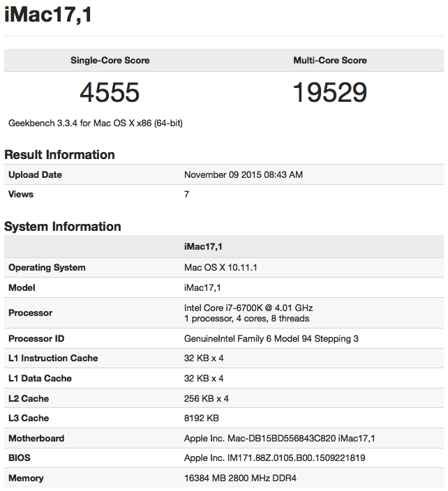Click the L1 Data Cache label
This screenshot has height=491, width=448.
(40, 378)
